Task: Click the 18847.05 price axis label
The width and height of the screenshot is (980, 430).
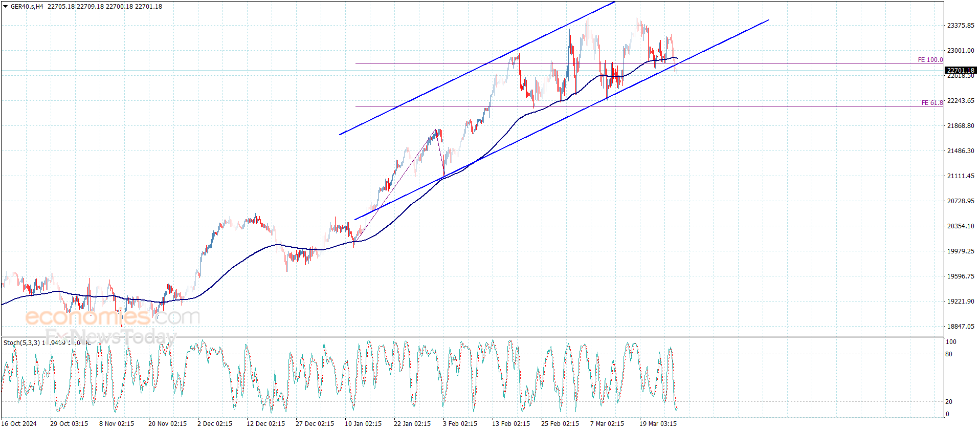Action: pyautogui.click(x=961, y=327)
